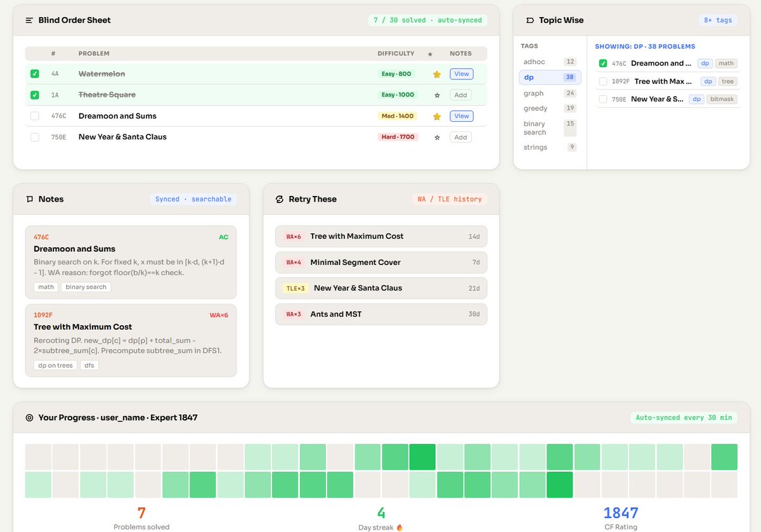The width and height of the screenshot is (761, 532).
Task: Open Tree with Maximum Cost retry item
Action: (x=381, y=237)
